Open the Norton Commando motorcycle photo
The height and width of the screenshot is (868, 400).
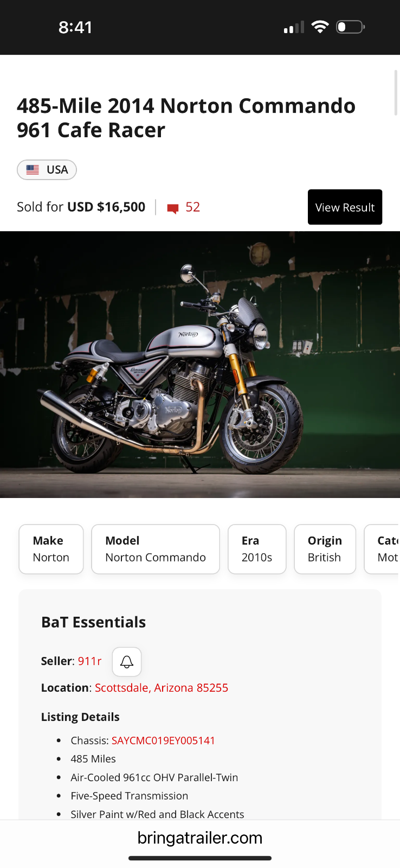[x=200, y=365]
